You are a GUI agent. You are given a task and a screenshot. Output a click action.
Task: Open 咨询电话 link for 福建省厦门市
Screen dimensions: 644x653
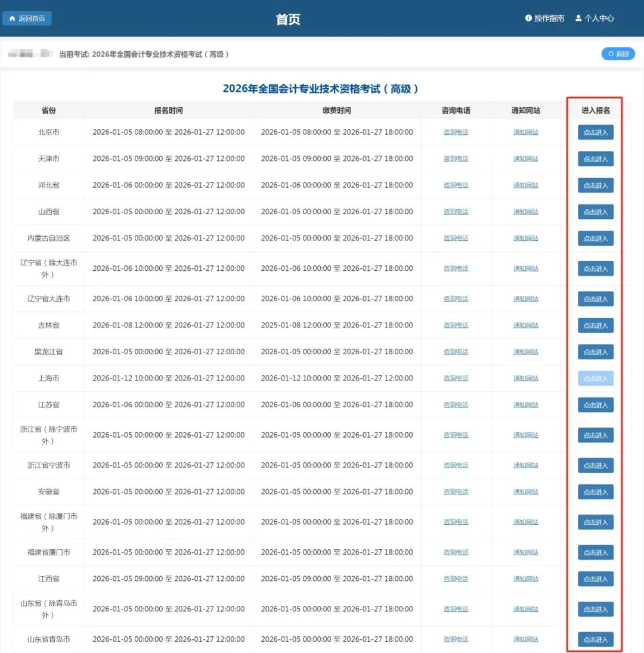click(456, 552)
